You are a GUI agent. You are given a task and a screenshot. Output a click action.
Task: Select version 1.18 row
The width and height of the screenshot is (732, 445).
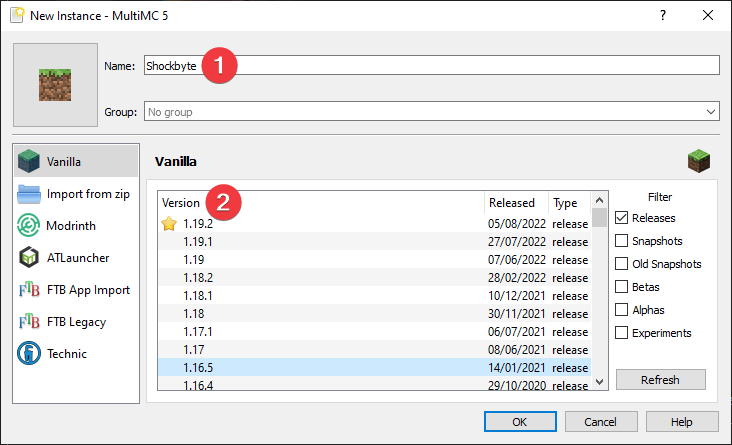click(x=374, y=313)
